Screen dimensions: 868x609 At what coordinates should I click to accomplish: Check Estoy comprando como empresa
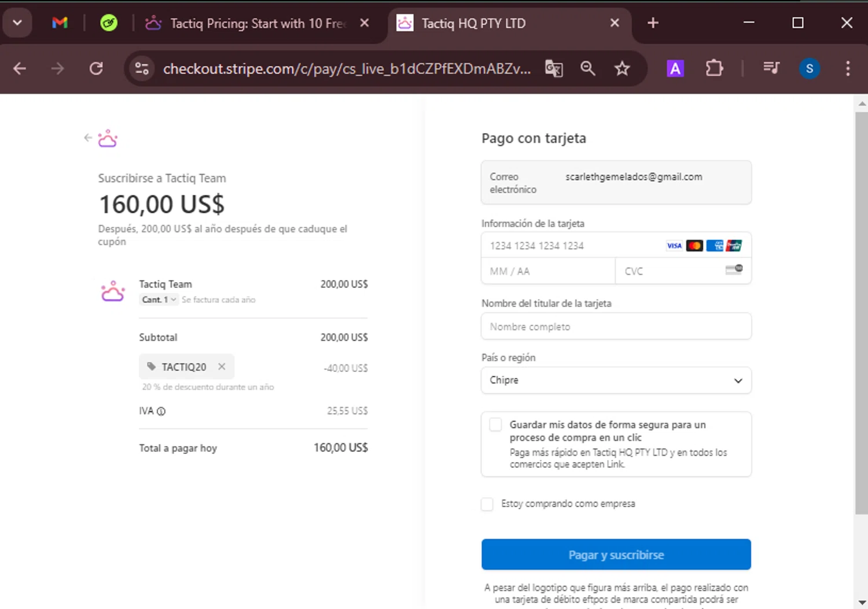(x=487, y=504)
